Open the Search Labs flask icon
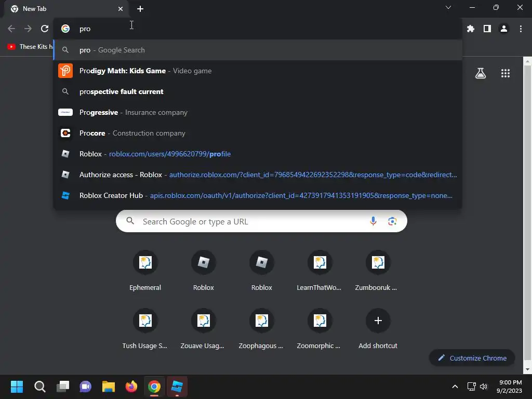Screen dimensions: 532x399 coord(481,73)
